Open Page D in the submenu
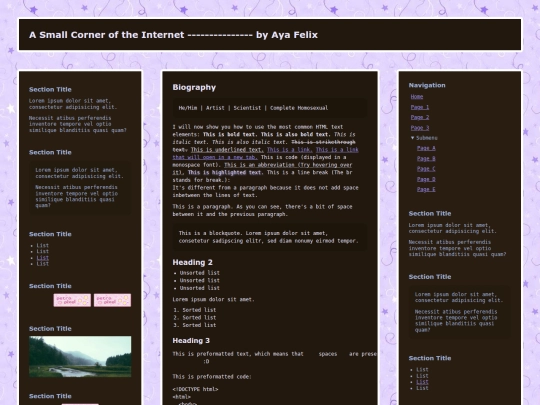The width and height of the screenshot is (540, 405). point(426,179)
